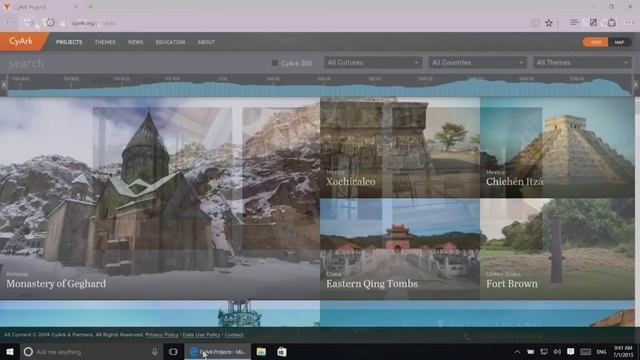Open the Projects menu item
The height and width of the screenshot is (360, 640).
pos(69,42)
